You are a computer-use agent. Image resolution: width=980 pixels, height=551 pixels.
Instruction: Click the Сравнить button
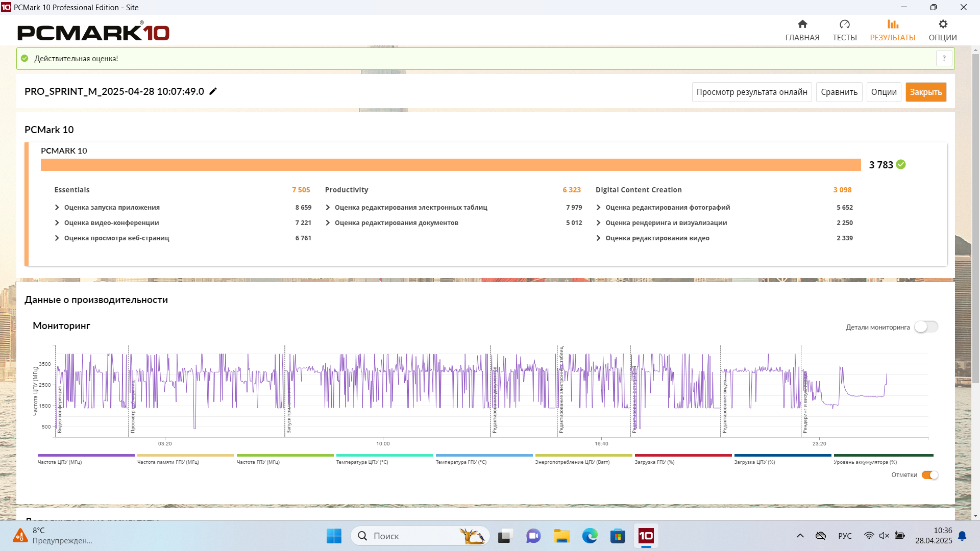coord(839,92)
